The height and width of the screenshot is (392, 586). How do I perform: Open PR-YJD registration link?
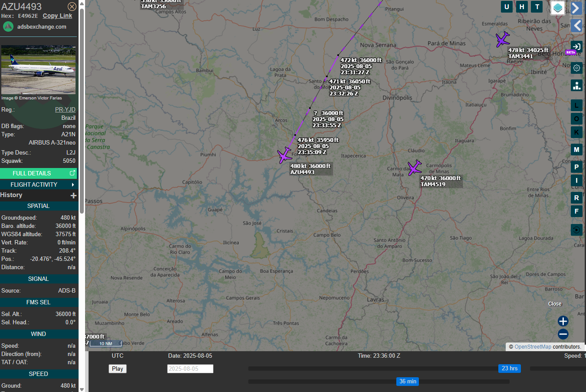coord(65,109)
